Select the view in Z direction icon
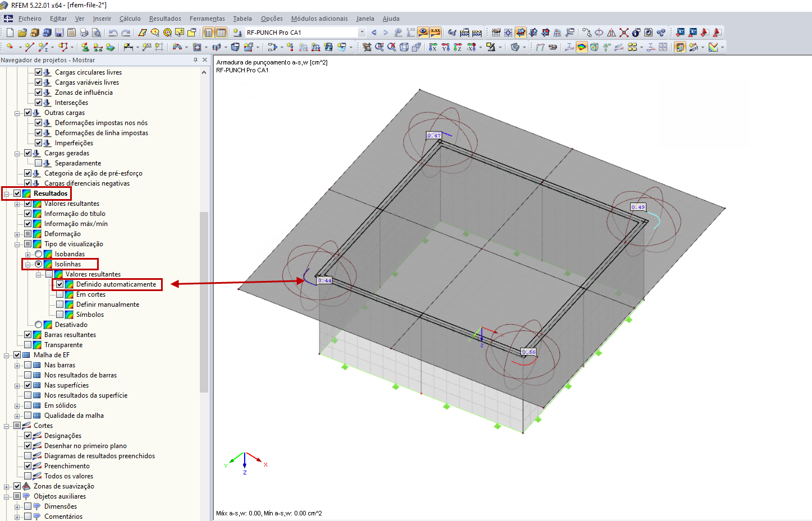Image resolution: width=812 pixels, height=521 pixels. [458, 47]
